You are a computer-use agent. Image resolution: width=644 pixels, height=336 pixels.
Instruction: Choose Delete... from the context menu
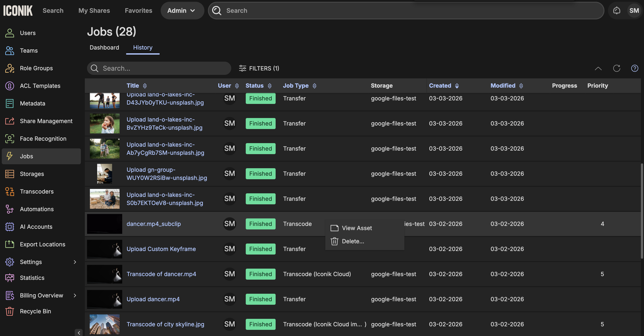coord(353,241)
